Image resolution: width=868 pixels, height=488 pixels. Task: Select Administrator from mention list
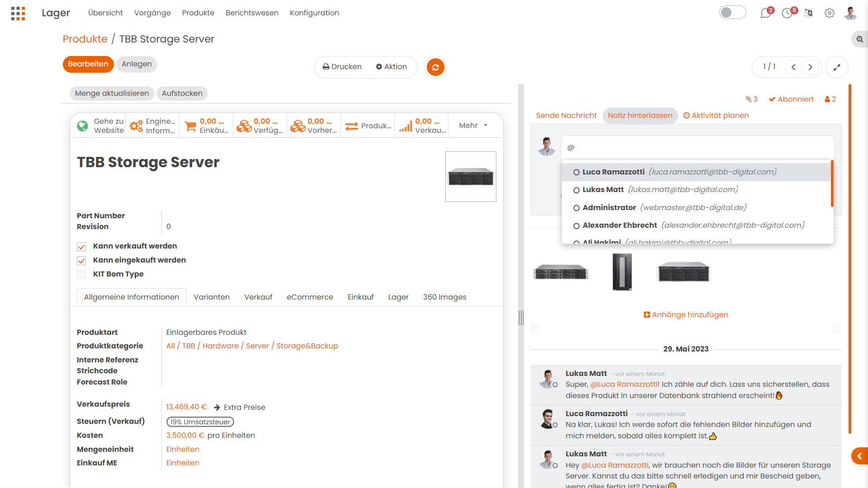[696, 208]
